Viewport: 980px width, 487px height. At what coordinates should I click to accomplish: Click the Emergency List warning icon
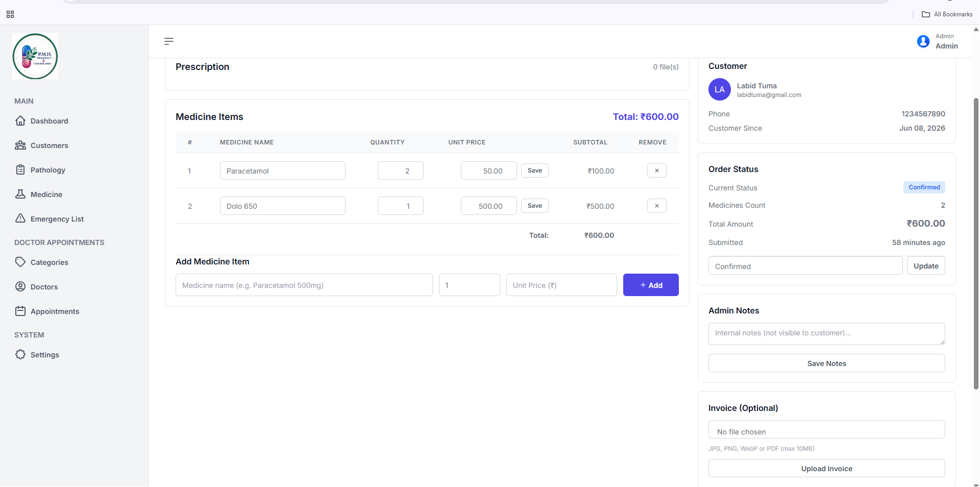(x=20, y=218)
